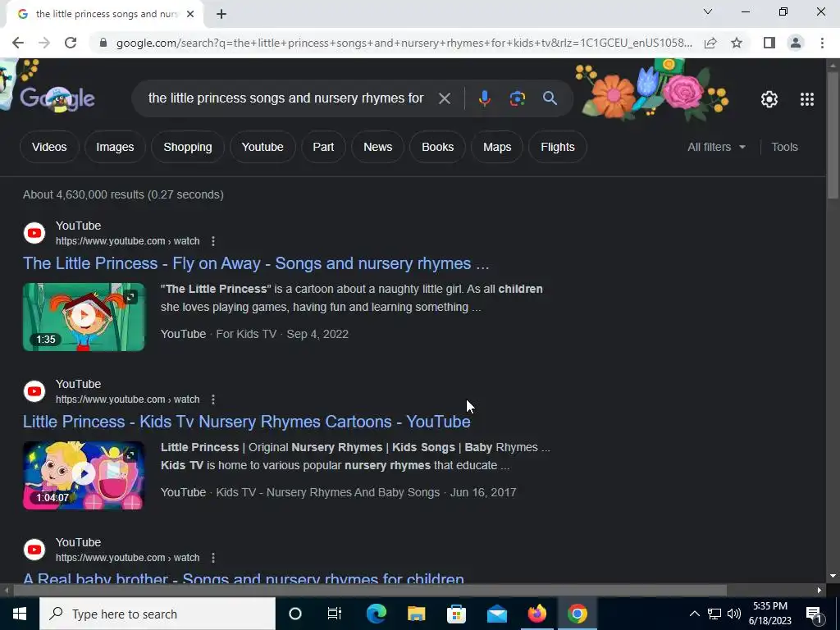Open options for A Real baby brother result
Screen dimensions: 840x630
pos(213,558)
